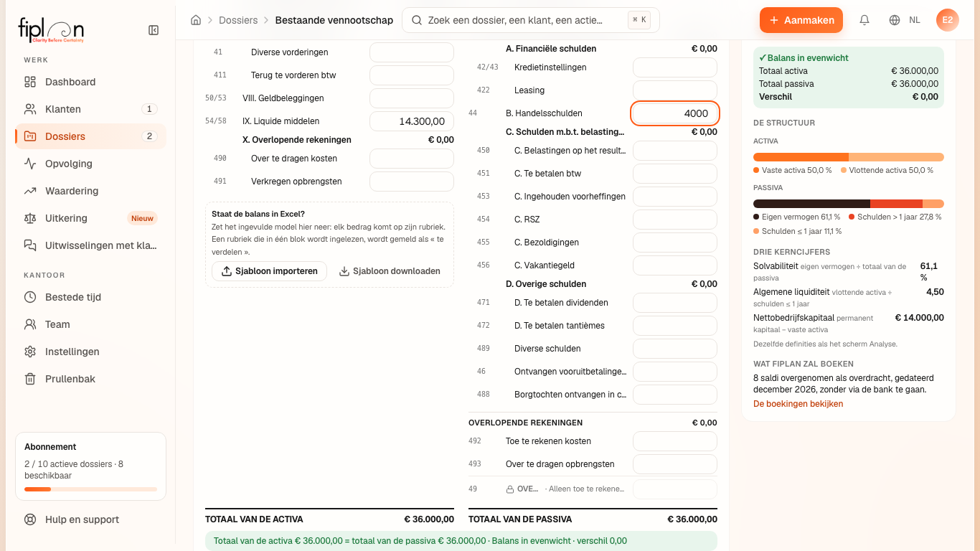The height and width of the screenshot is (551, 980).
Task: Click the Solvabiliteit value 61,1 %
Action: [929, 271]
